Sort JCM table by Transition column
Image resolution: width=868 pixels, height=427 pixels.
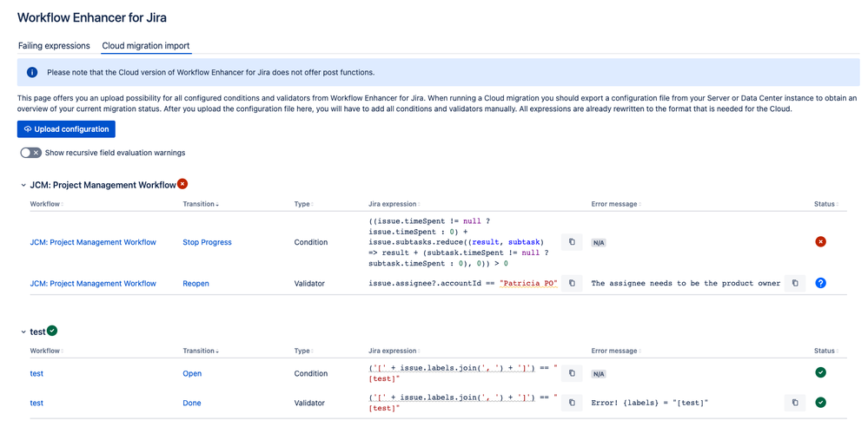coord(201,204)
